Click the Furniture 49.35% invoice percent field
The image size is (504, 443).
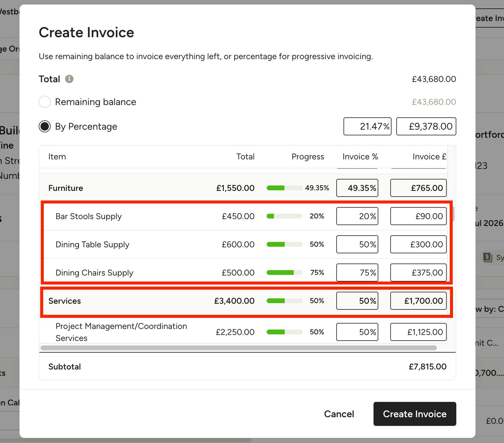pyautogui.click(x=357, y=188)
